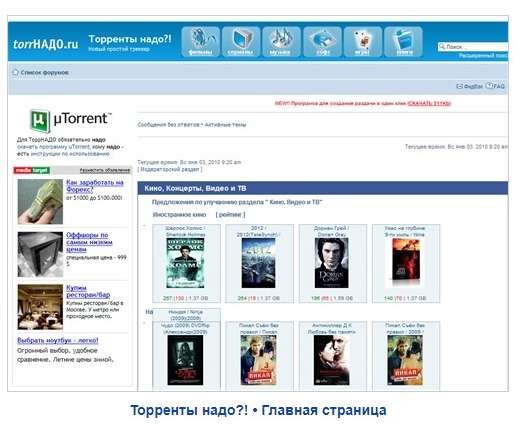526x424 pixels.
Task: Open the игры (games) category icon
Action: click(363, 42)
